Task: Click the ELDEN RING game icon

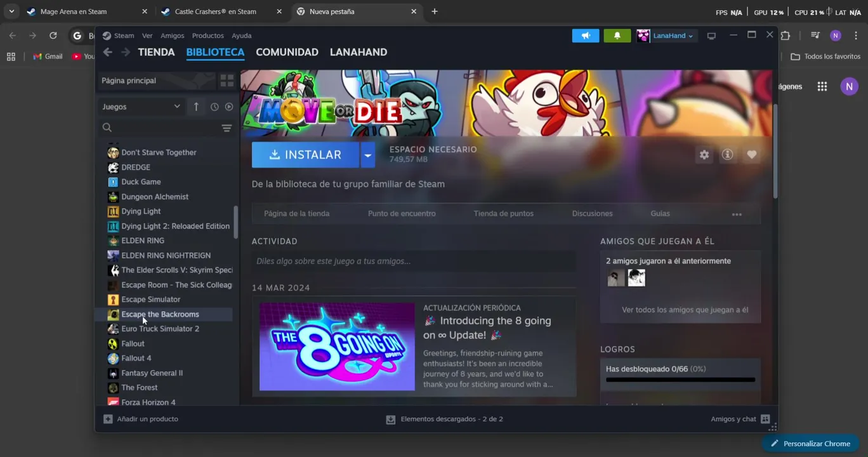Action: [113, 241]
